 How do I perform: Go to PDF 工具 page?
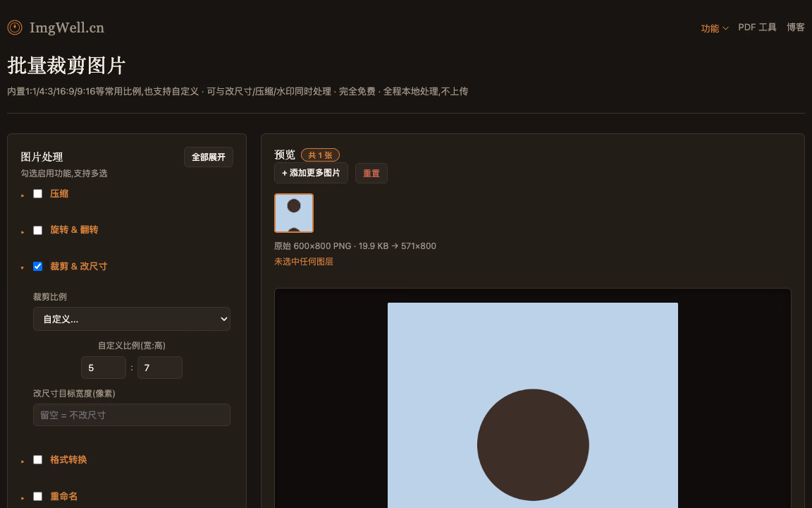(x=756, y=28)
